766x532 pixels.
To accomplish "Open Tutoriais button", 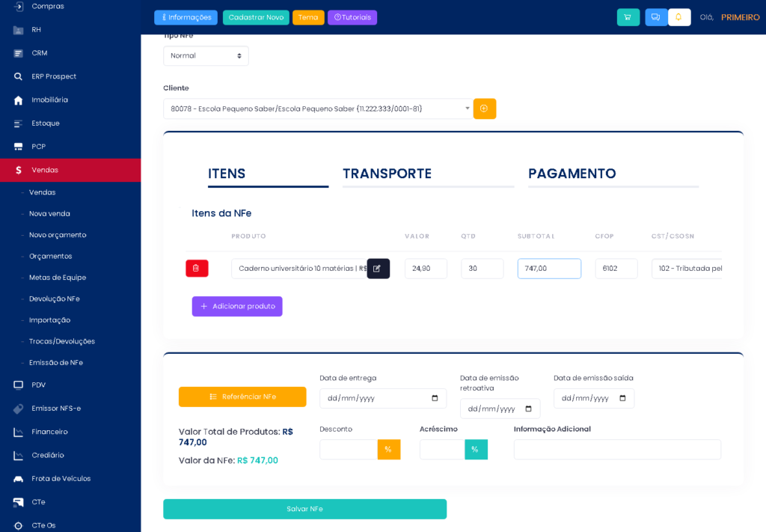I will click(x=352, y=17).
